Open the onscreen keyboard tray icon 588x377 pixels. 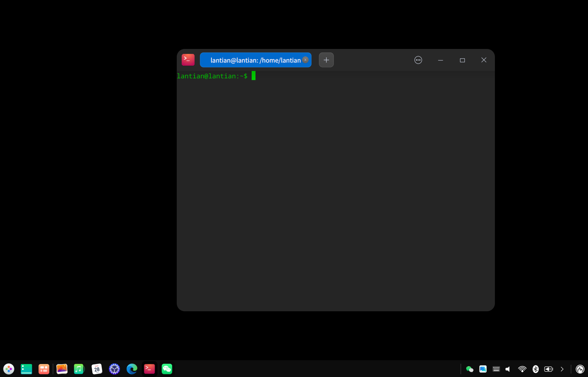496,369
